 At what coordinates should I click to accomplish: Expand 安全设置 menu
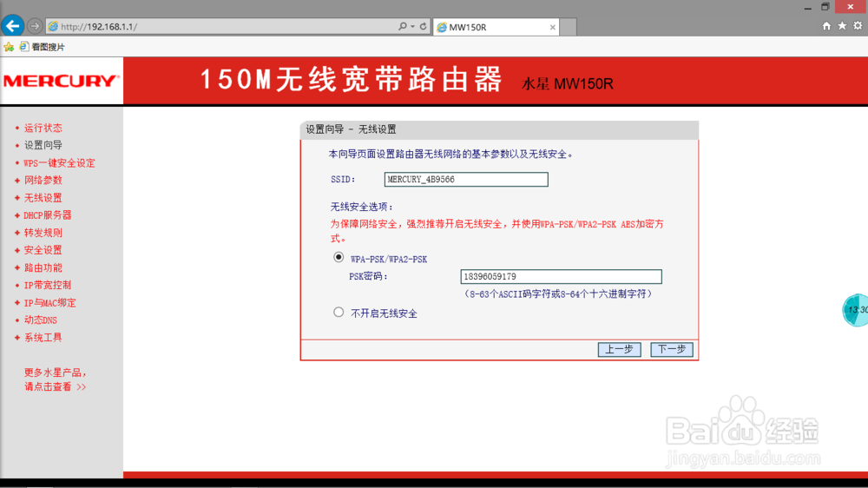(43, 250)
